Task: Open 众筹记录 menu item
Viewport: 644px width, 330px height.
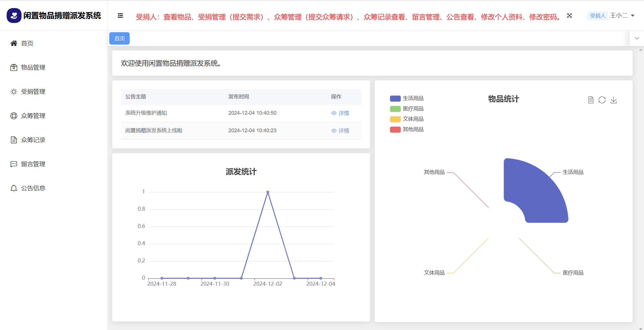Action: (33, 140)
